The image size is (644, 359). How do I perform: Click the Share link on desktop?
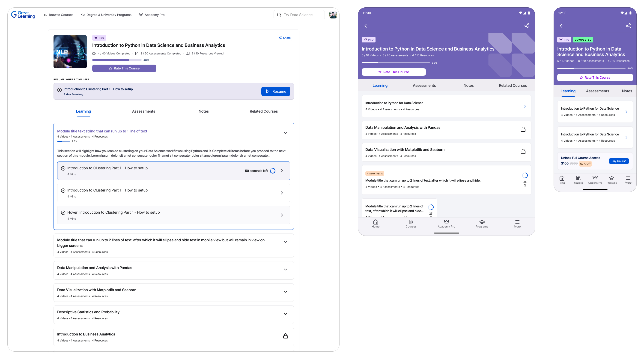coord(284,38)
